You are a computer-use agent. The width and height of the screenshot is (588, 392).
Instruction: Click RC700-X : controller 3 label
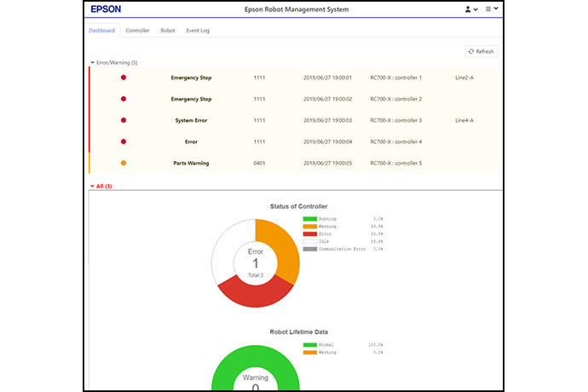point(396,120)
